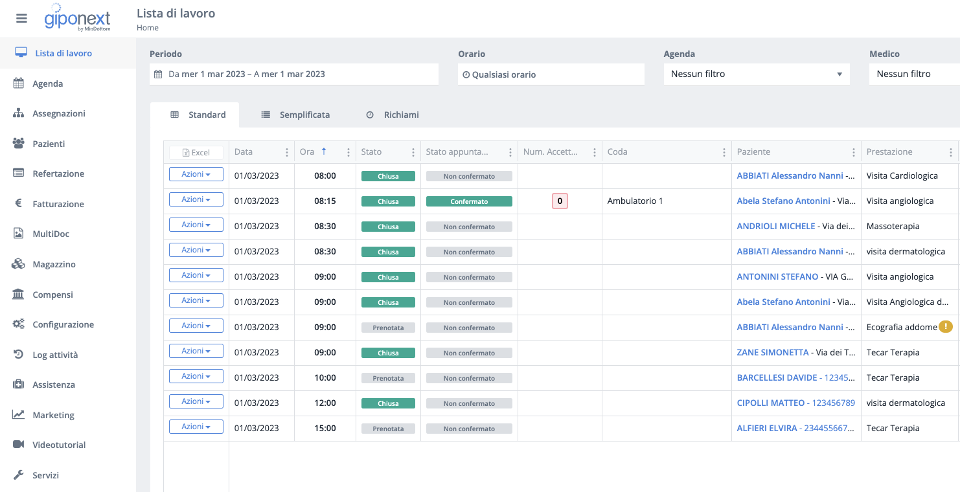The image size is (960, 492).
Task: Click the Refertazione icon in sidebar
Action: coord(18,173)
